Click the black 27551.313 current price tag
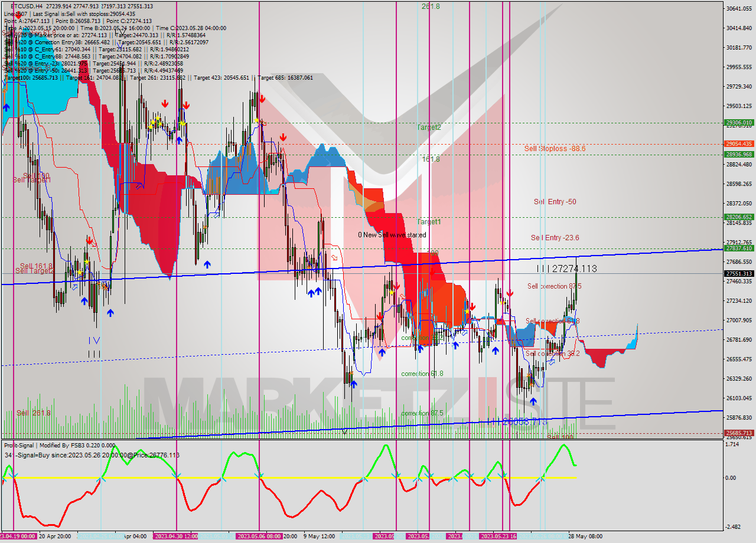Viewport: 756px width, 543px height. coord(739,273)
